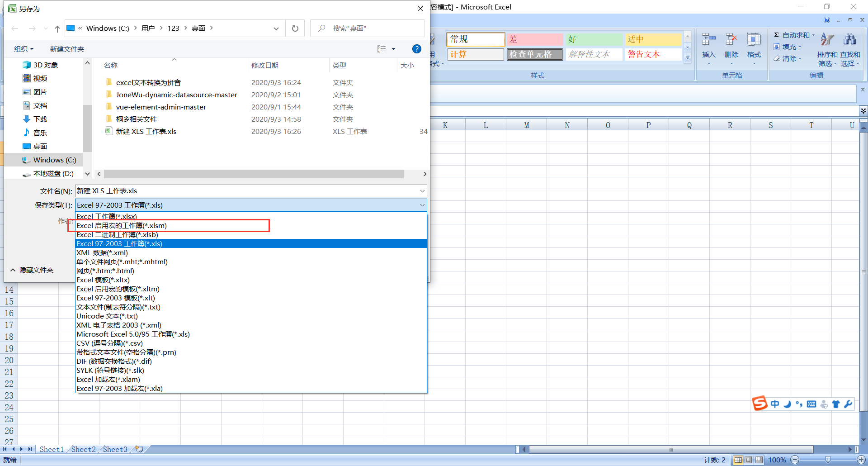Click the zoom in plus button
This screenshot has height=466, width=868.
pos(861,460)
